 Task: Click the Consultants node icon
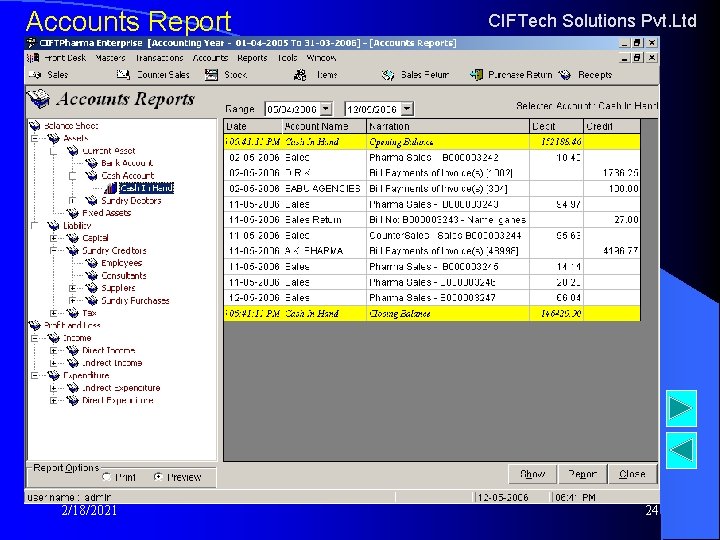coord(92,276)
